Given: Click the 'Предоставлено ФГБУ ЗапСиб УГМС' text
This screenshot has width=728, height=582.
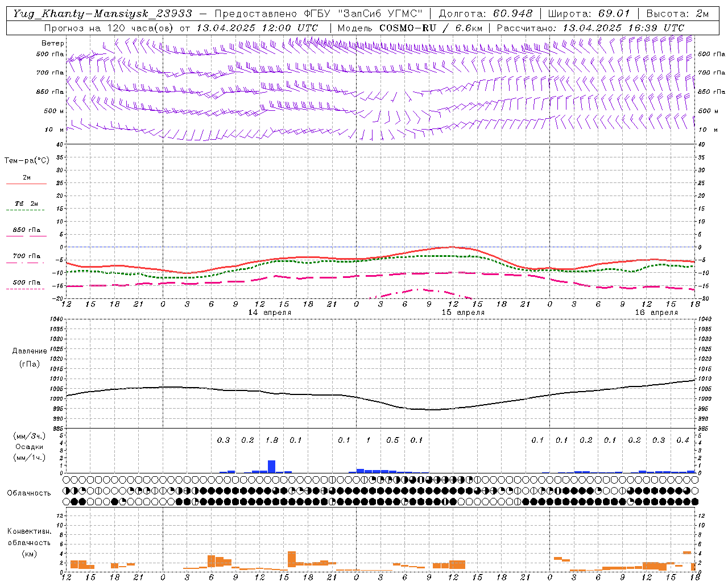Looking at the screenshot, I should coord(318,14).
